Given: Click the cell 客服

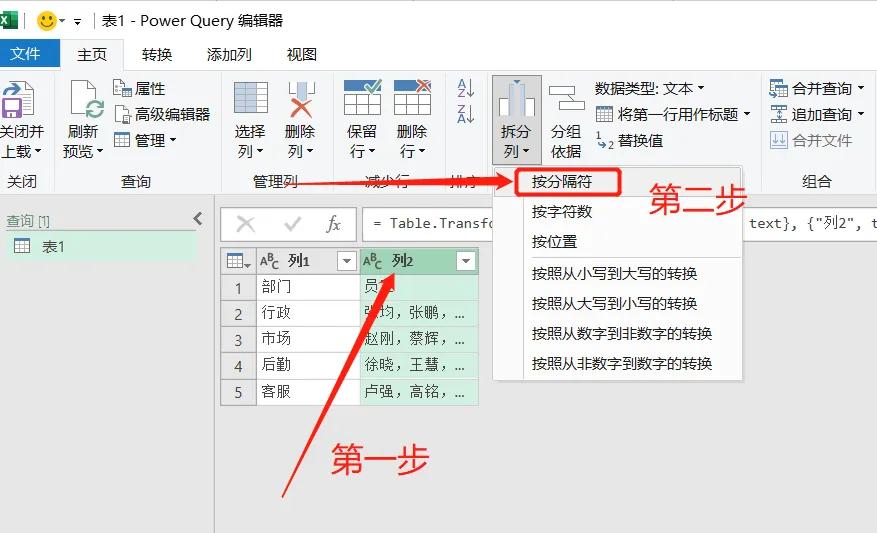Looking at the screenshot, I should click(x=308, y=392).
